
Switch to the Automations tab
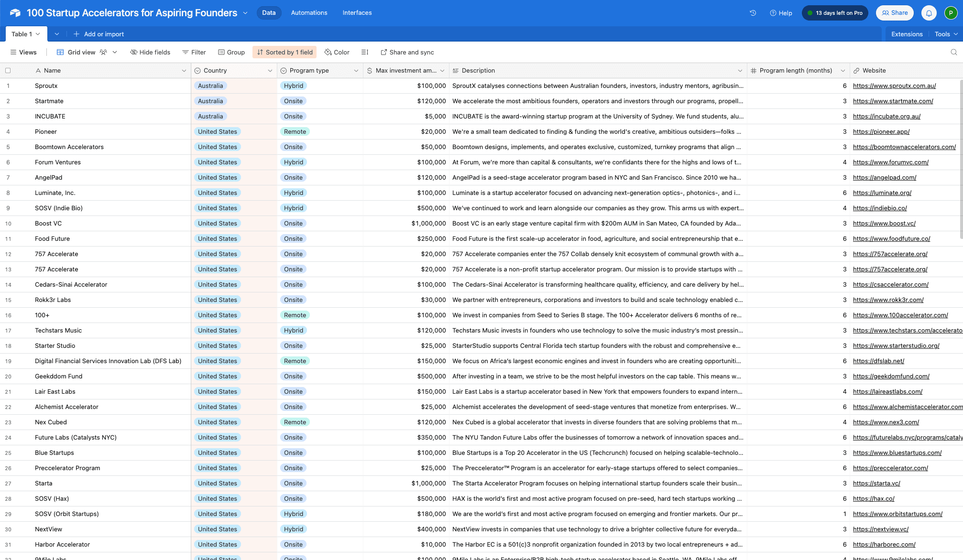(309, 13)
